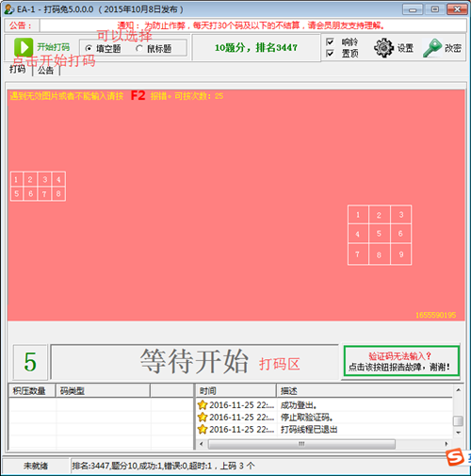Click the log scroll down arrow
Screen dimensions: 471x476
(x=458, y=433)
